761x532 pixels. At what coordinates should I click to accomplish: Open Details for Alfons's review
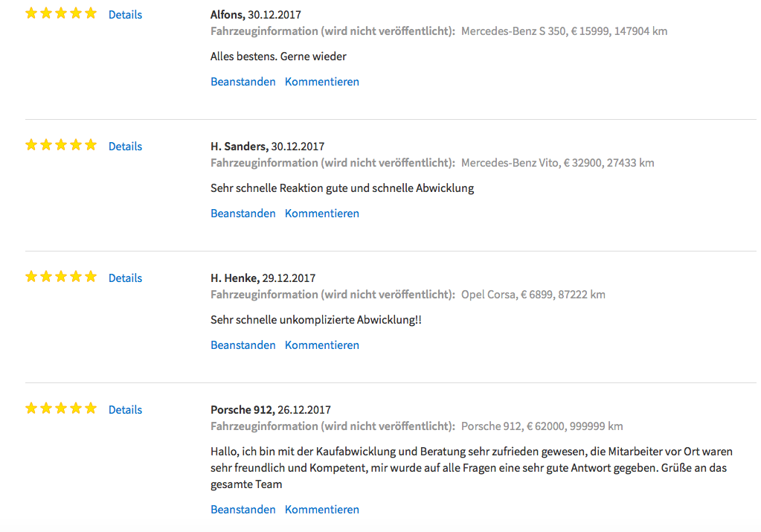(x=125, y=15)
